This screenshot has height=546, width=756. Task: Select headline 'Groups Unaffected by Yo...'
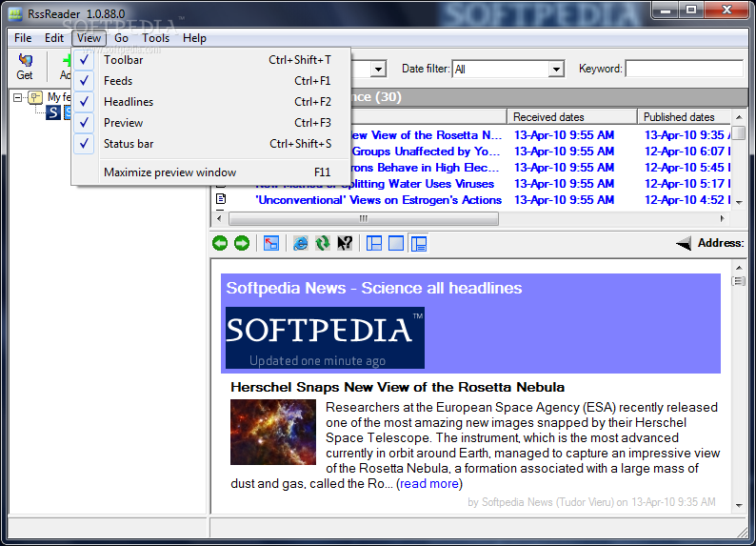[426, 152]
